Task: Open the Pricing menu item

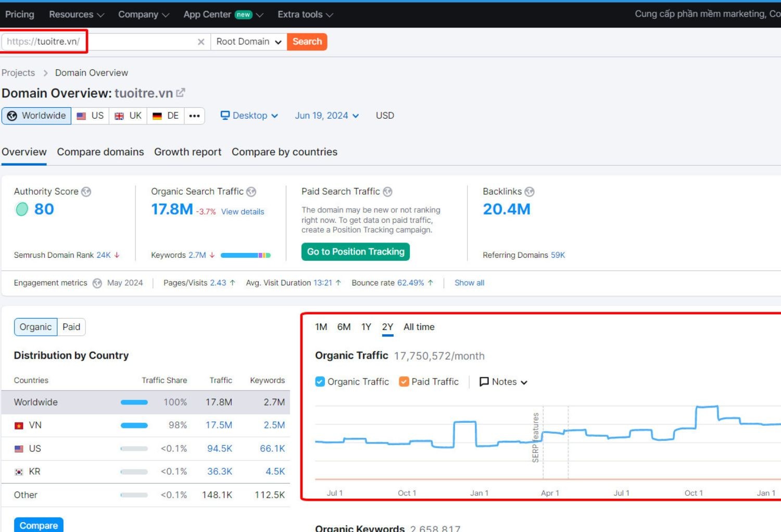Action: [x=20, y=15]
